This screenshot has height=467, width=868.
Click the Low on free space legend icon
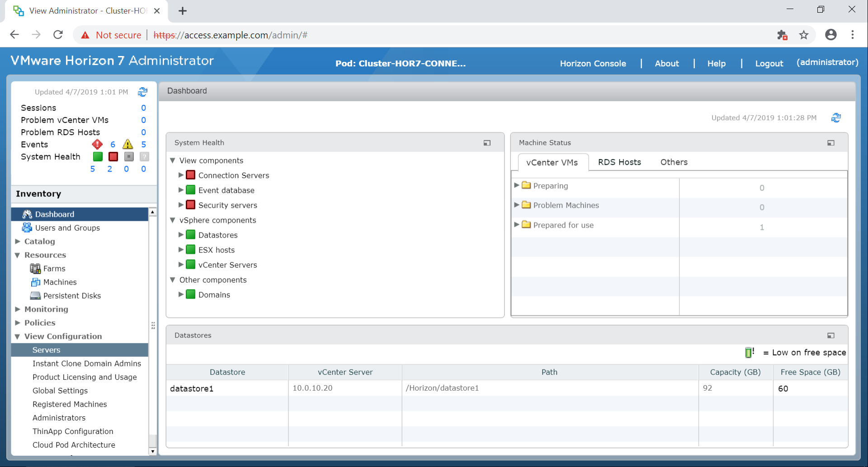(x=750, y=352)
